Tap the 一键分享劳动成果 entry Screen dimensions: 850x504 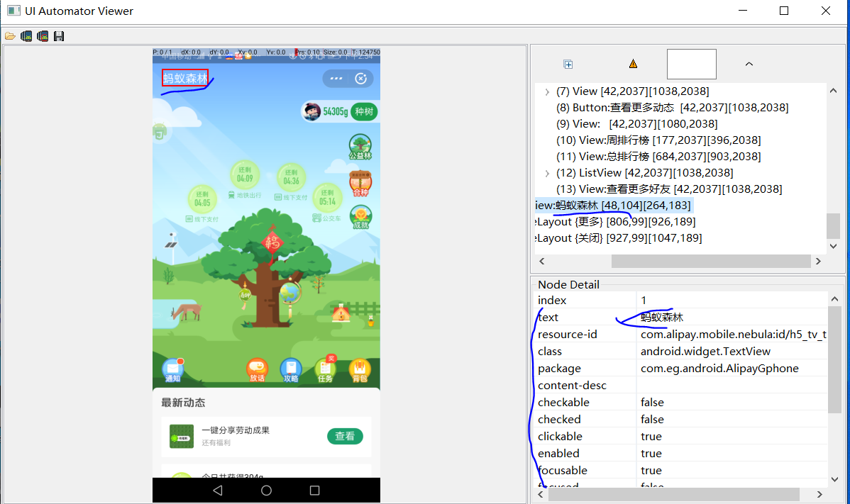pyautogui.click(x=266, y=437)
